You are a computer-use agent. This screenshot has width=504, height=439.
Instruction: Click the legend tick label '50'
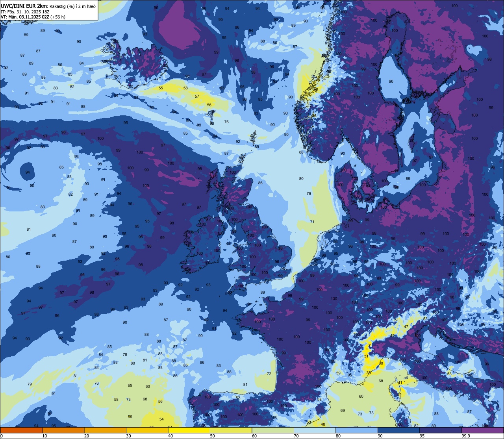[212, 436]
